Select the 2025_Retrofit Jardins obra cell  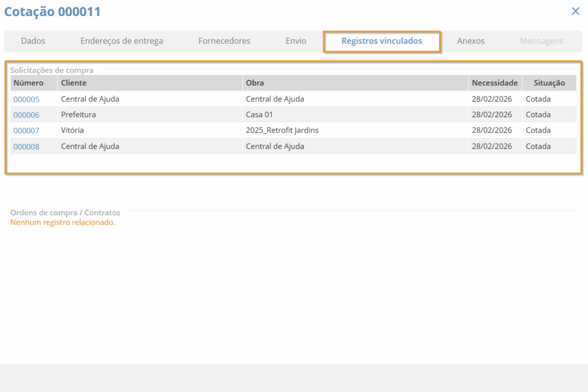282,130
